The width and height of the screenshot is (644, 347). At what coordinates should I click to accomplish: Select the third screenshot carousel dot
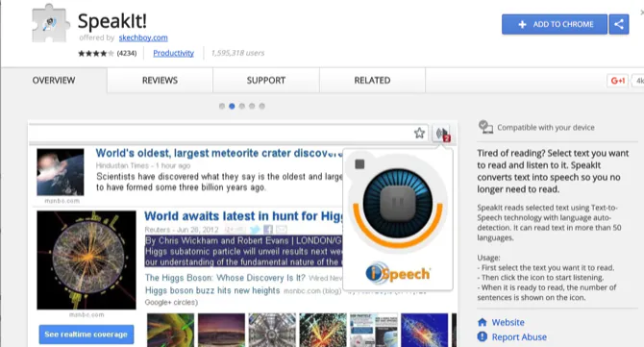point(242,107)
